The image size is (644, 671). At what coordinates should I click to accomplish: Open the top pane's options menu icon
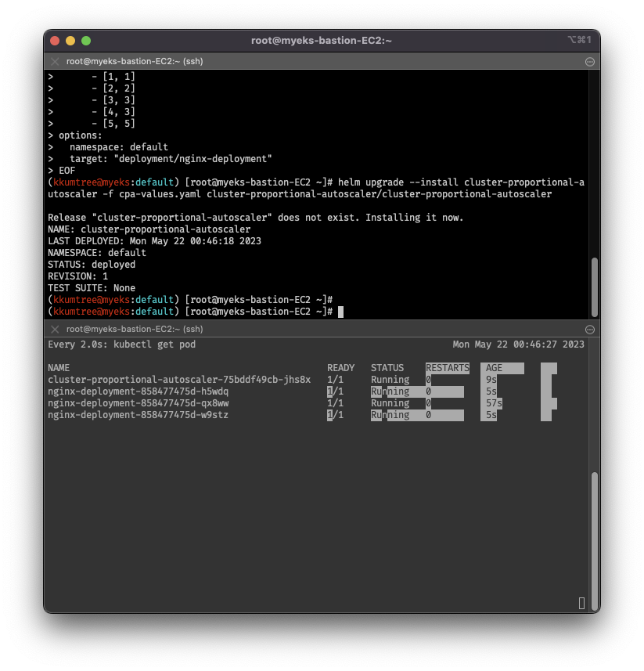[590, 62]
